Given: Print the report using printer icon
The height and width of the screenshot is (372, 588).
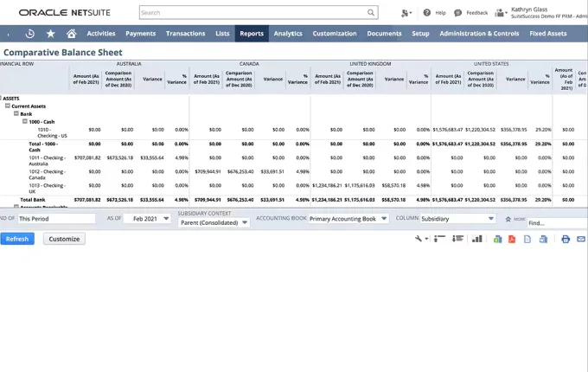Looking at the screenshot, I should 566,239.
